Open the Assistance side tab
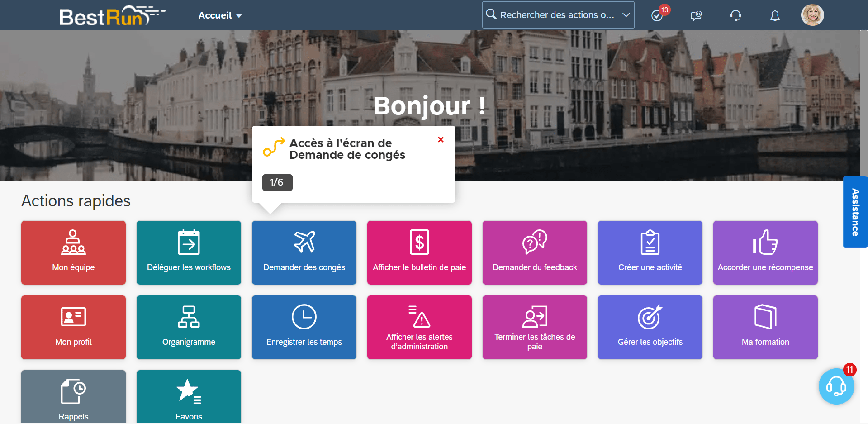This screenshot has height=424, width=868. (855, 212)
